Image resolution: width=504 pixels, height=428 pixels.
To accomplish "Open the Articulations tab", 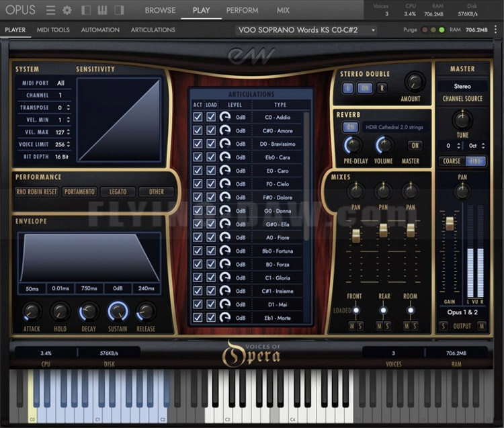I will (x=153, y=30).
